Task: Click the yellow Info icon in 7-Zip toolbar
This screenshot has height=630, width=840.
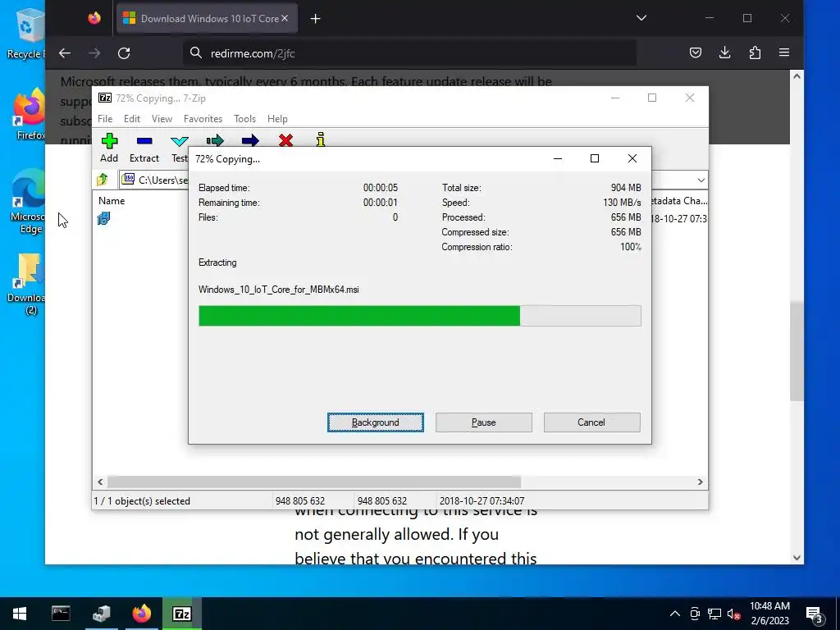Action: point(321,139)
